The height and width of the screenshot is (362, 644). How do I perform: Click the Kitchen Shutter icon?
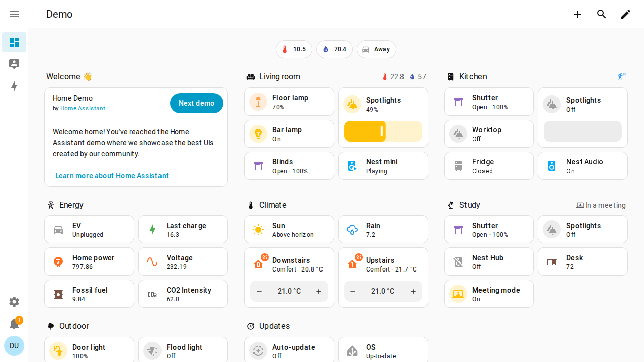(x=458, y=102)
